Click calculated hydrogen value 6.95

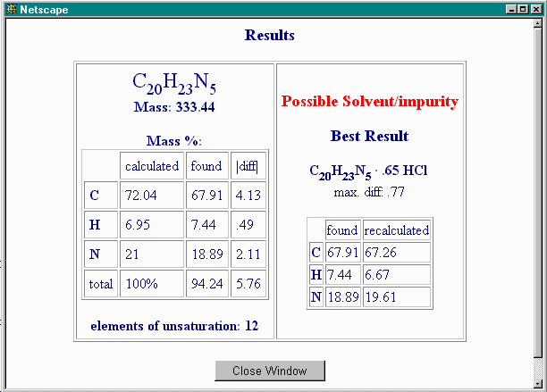pos(152,225)
